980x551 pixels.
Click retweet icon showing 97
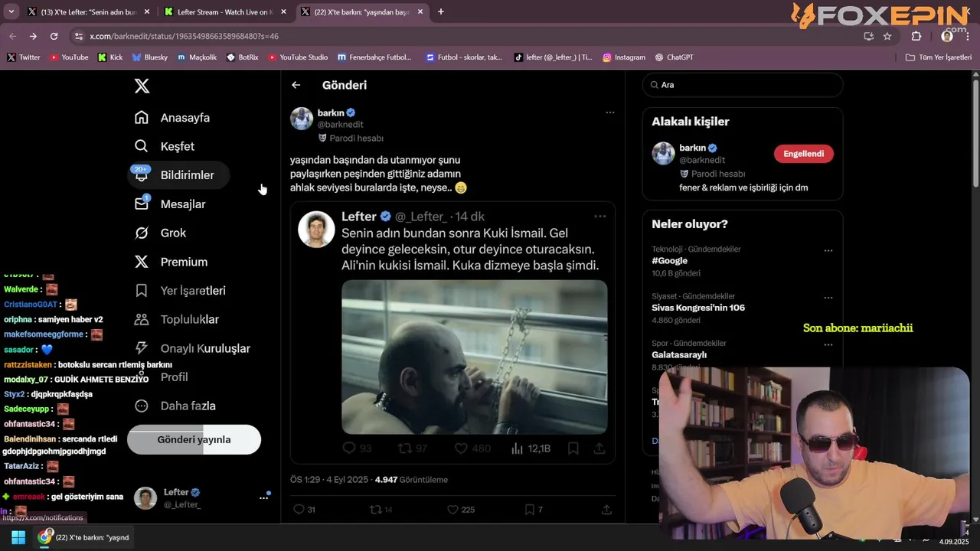point(404,448)
